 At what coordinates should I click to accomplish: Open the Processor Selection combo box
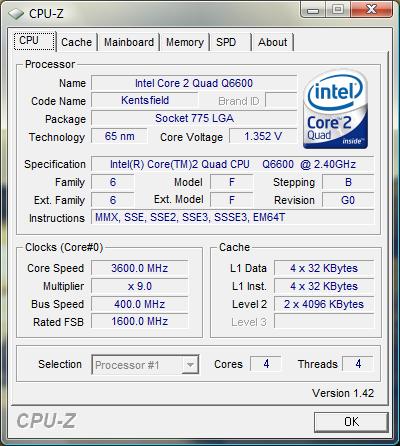(x=145, y=364)
